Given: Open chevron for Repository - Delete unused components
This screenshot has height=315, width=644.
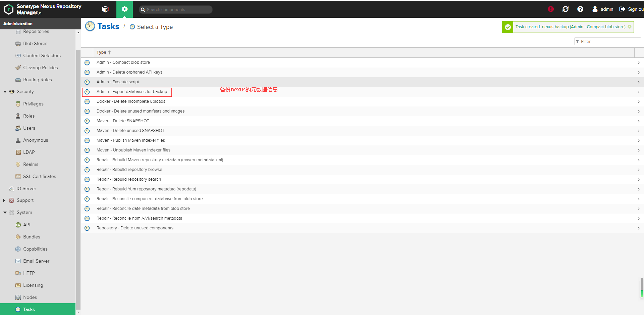Looking at the screenshot, I should click(x=639, y=228).
